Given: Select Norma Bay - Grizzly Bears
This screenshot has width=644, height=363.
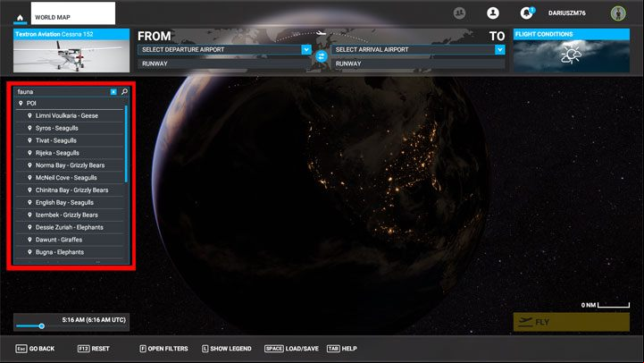Looking at the screenshot, I should tap(70, 165).
